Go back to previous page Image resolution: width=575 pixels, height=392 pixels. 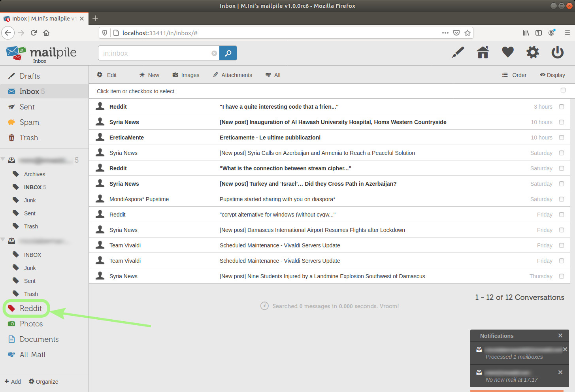[8, 33]
